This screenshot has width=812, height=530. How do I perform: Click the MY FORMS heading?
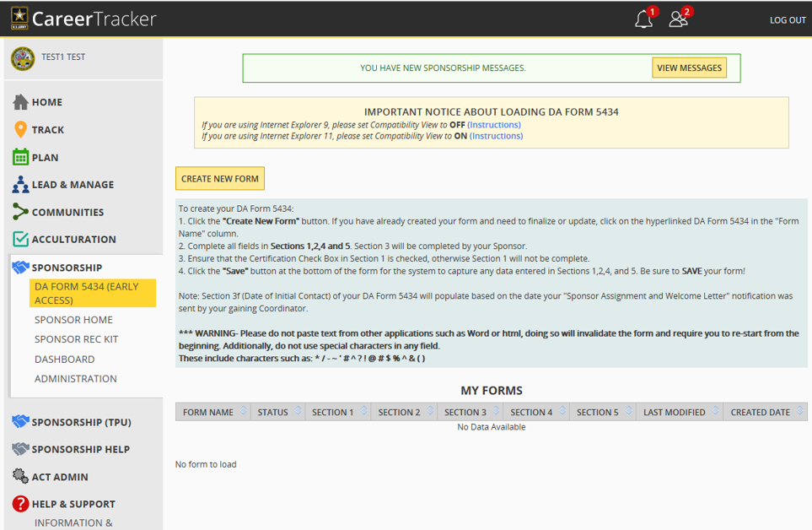click(x=492, y=391)
